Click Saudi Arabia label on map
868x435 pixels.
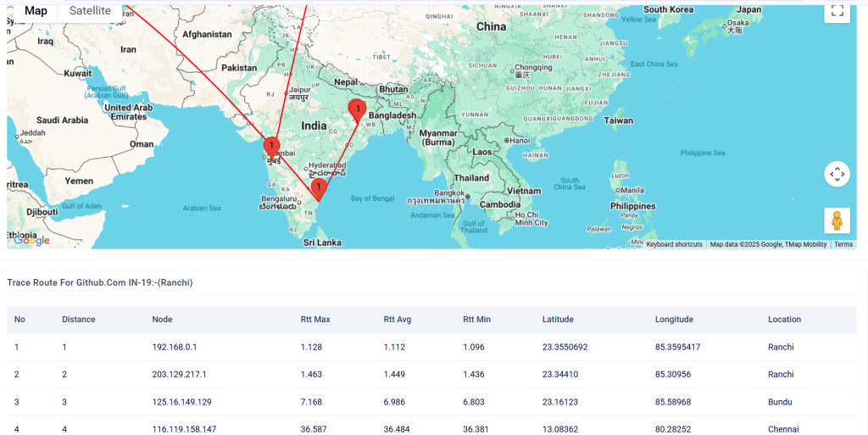pos(63,120)
